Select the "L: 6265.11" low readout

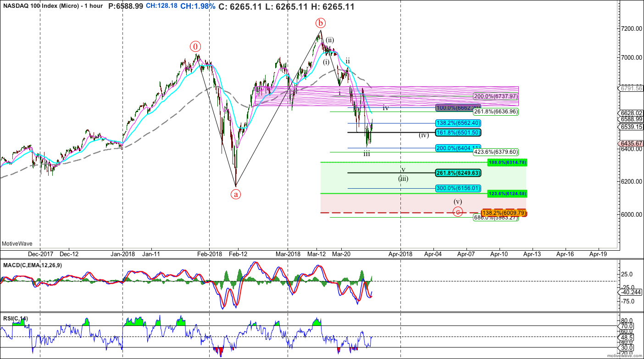287,7
